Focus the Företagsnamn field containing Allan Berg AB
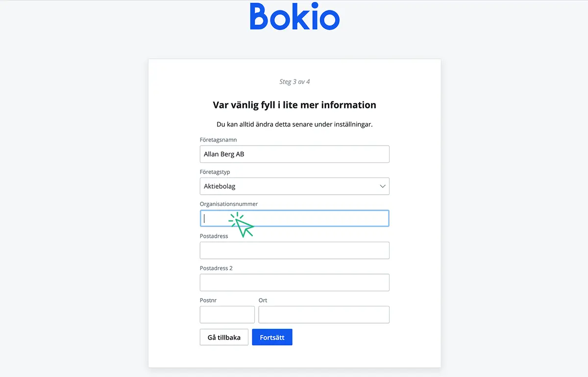Viewport: 588px width, 377px height. point(294,154)
